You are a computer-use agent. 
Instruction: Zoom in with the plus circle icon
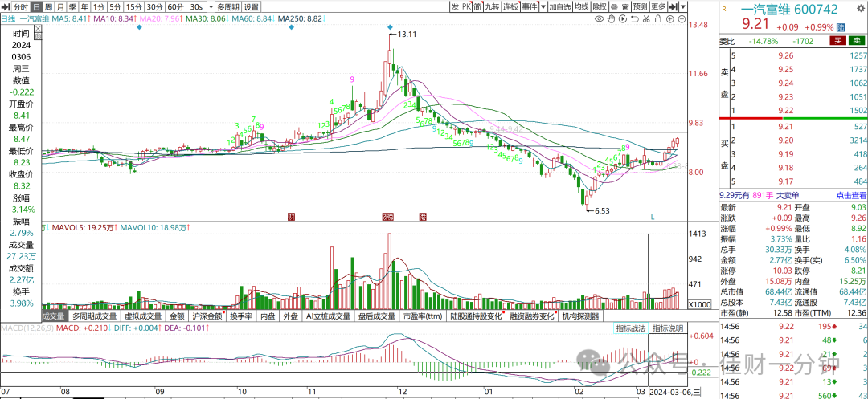(x=669, y=19)
